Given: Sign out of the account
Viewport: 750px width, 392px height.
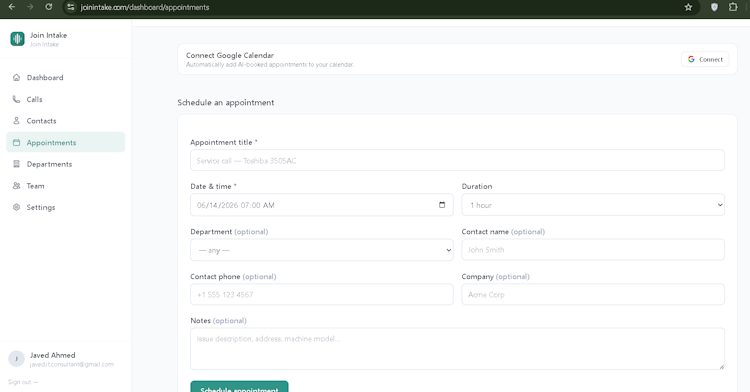Looking at the screenshot, I should pos(22,382).
